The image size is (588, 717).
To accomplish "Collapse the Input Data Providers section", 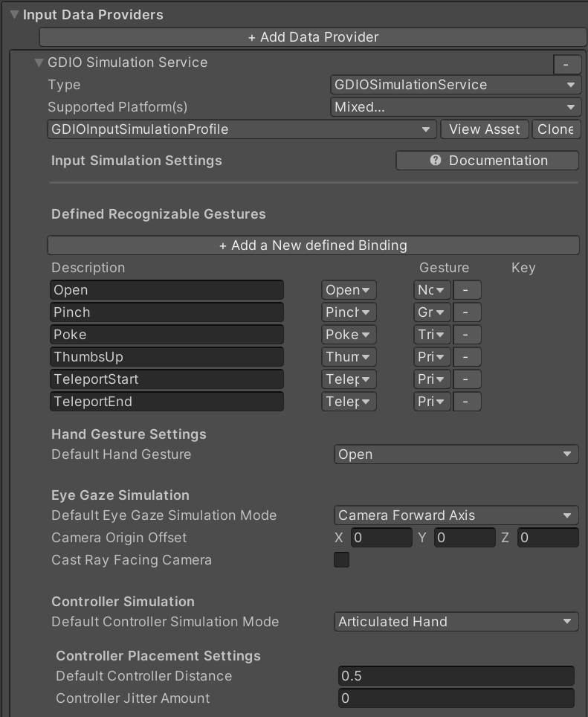I will [x=14, y=15].
